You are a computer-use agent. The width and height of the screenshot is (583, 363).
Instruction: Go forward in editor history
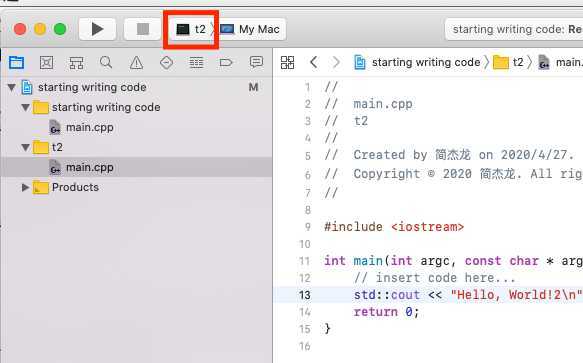pyautogui.click(x=336, y=62)
